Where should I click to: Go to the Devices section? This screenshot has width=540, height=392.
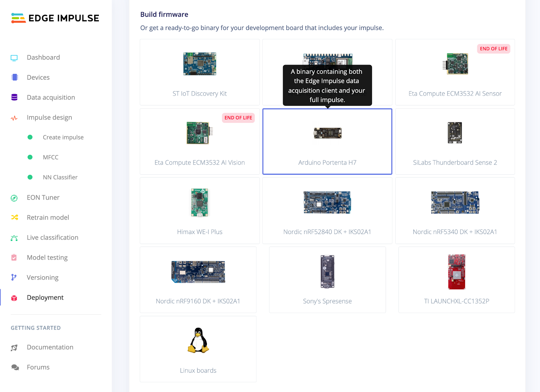point(38,77)
